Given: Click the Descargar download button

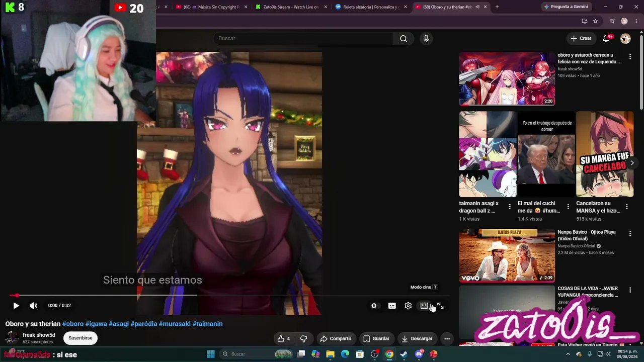Looking at the screenshot, I should (x=417, y=339).
